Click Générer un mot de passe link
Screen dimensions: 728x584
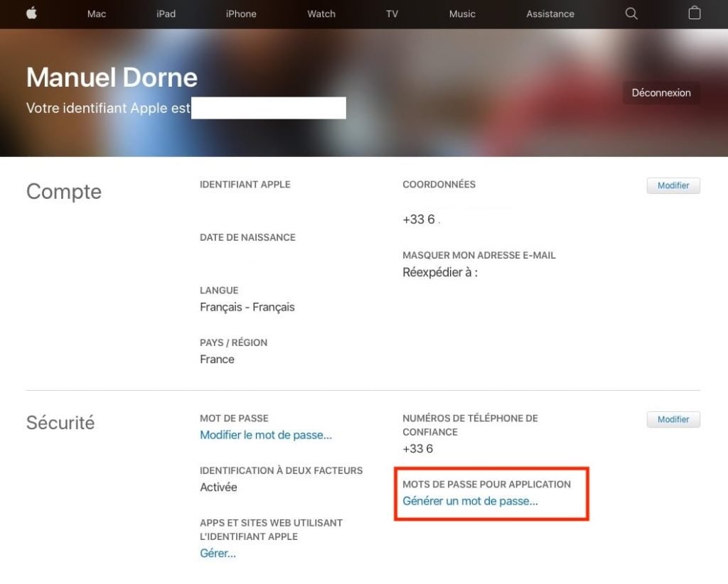(471, 502)
